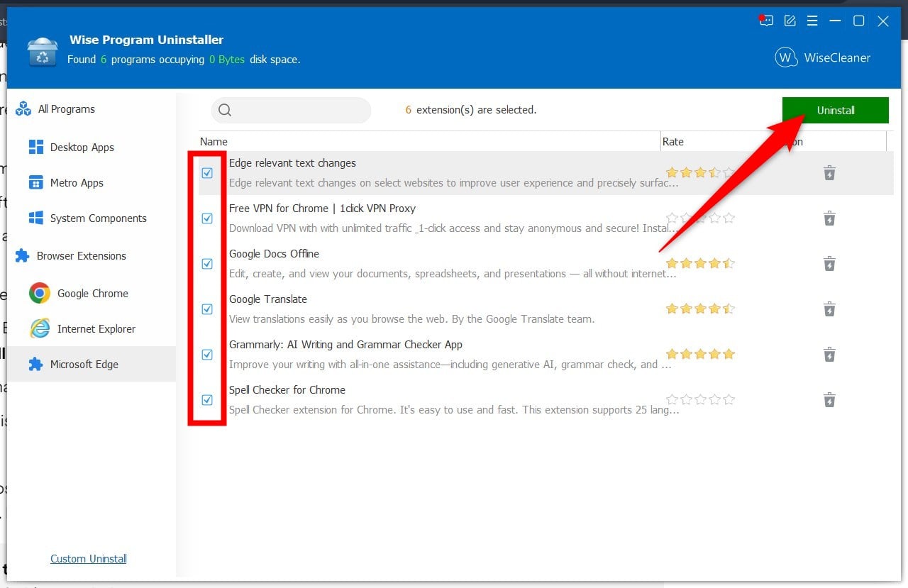Click the "Google Translate" extension name
The width and height of the screenshot is (908, 588).
pyautogui.click(x=268, y=299)
